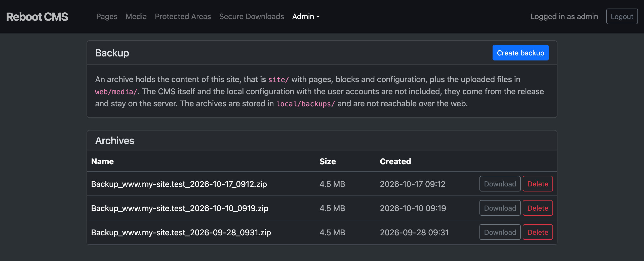Click the created date 2026-10-17 09:12

[x=413, y=184]
